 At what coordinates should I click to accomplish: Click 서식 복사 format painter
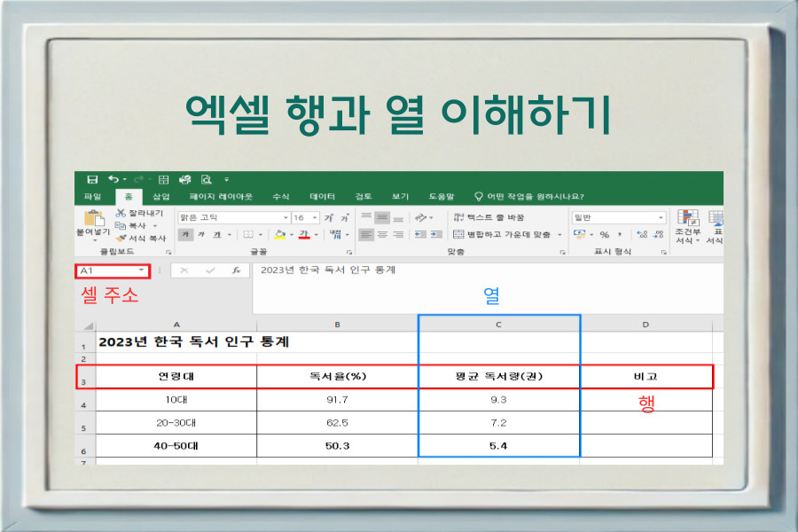click(141, 239)
